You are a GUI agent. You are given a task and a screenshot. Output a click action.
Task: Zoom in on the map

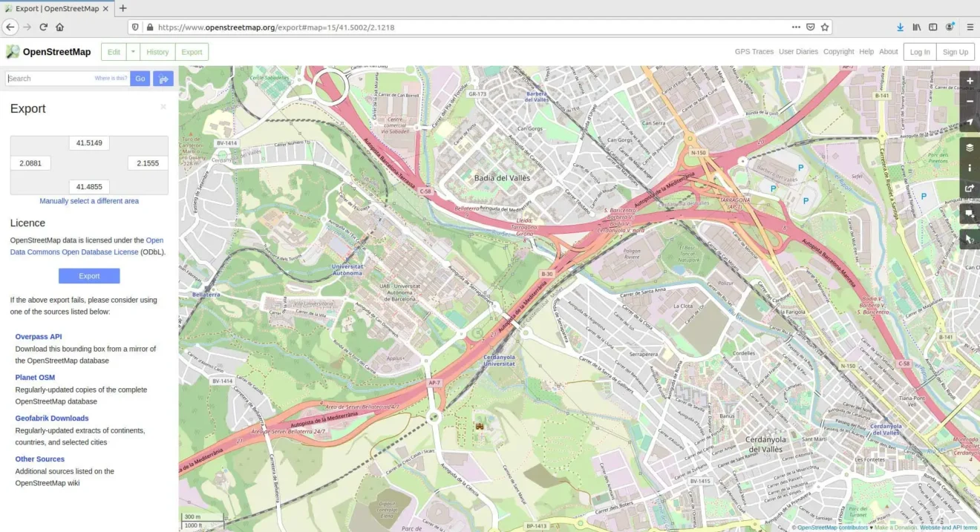click(970, 80)
